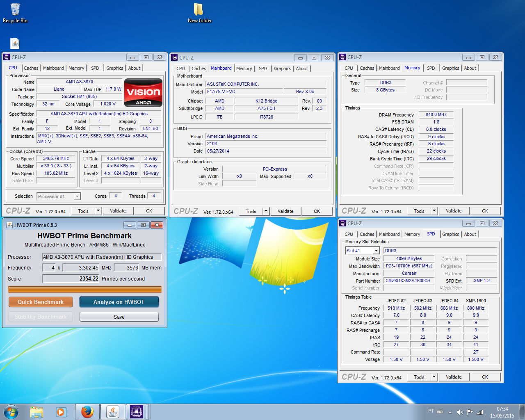Click the BIOS date 05/27/2014

pyautogui.click(x=266, y=151)
